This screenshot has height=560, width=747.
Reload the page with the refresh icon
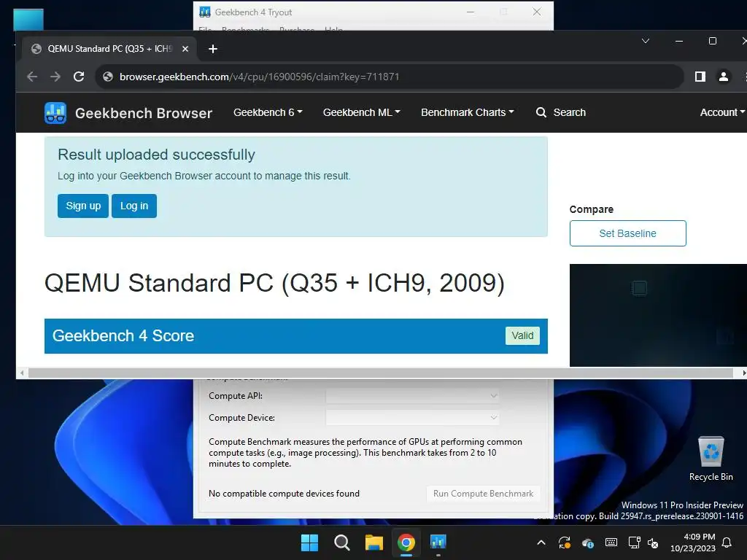[79, 77]
